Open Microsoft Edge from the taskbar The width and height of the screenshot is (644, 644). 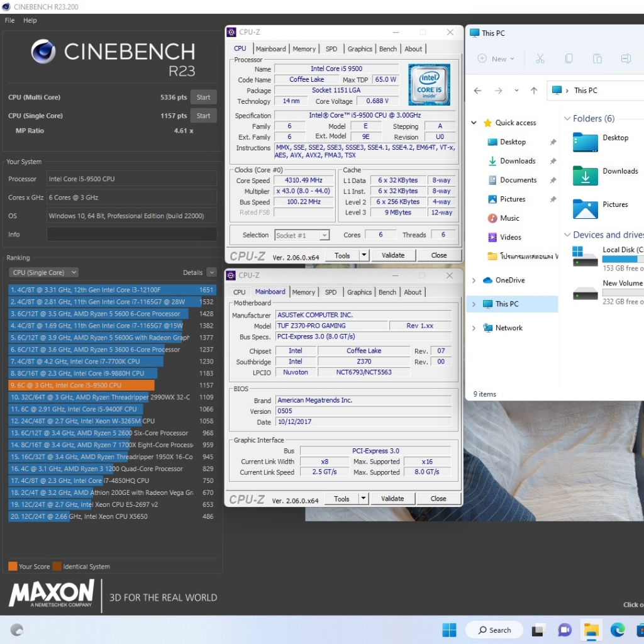(618, 630)
